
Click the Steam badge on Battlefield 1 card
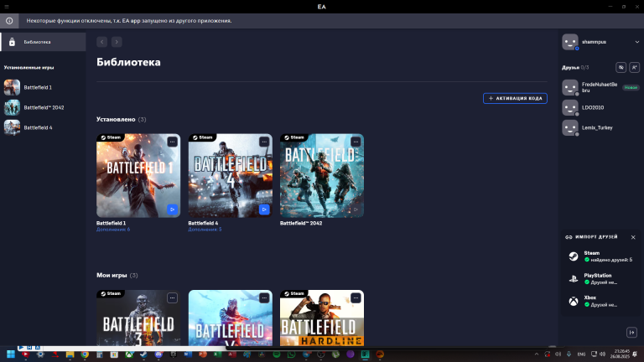tap(111, 137)
